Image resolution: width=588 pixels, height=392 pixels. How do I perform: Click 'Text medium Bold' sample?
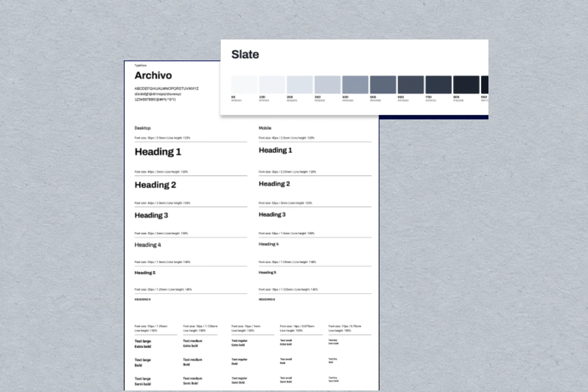coord(192,362)
